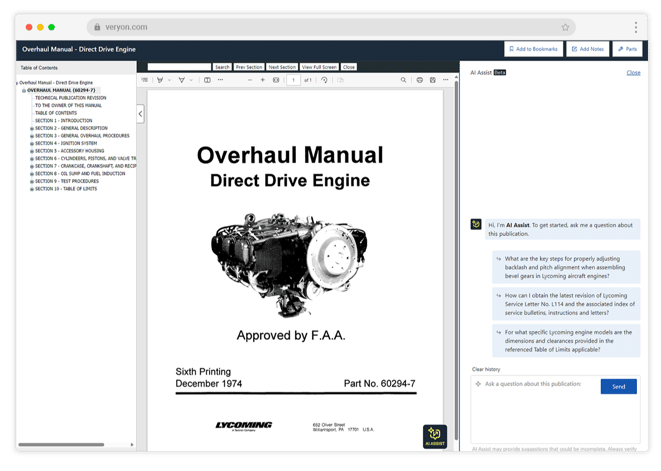Expand Section 3 - General Overhaul Procedures

[32, 136]
